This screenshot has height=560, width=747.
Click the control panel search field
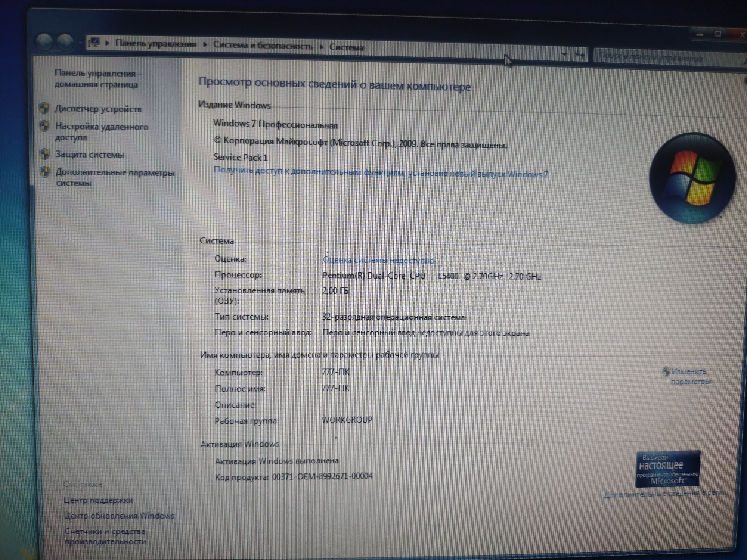tap(669, 57)
